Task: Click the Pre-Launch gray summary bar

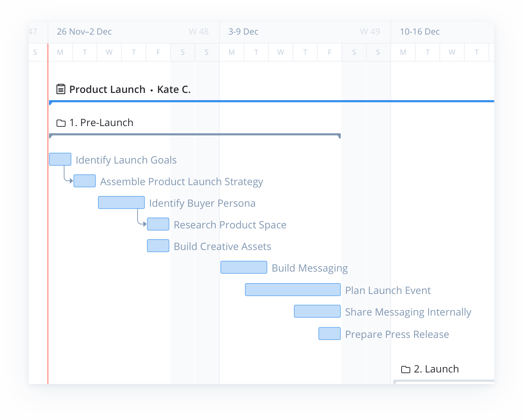Action: tap(195, 135)
